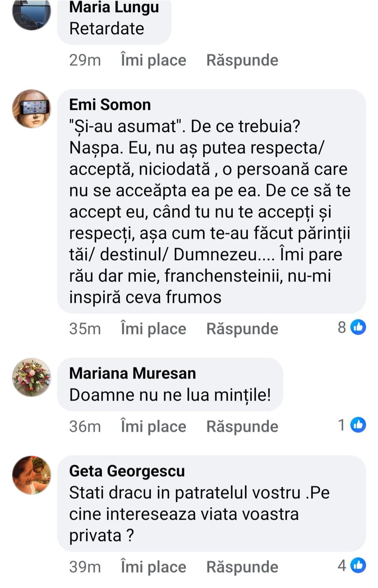The width and height of the screenshot is (378, 588).
Task: Like Maria Lungu's comment via Îmi place
Action: [x=153, y=60]
